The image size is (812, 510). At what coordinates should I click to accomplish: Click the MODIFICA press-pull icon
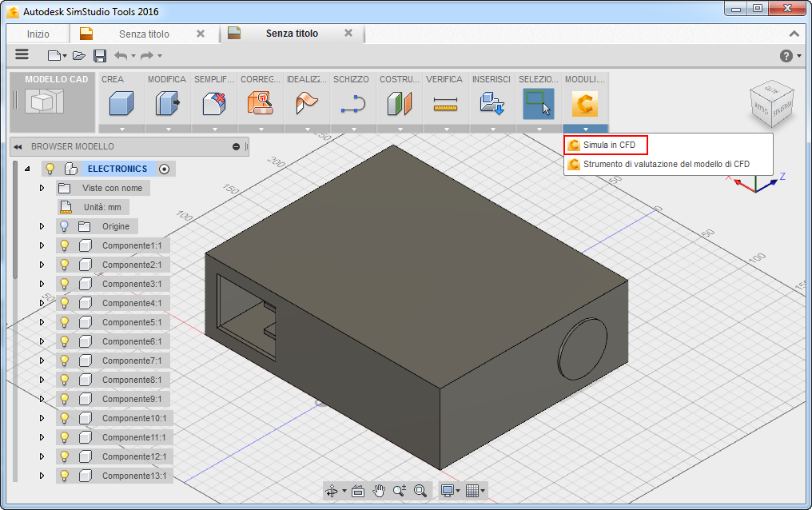click(168, 103)
